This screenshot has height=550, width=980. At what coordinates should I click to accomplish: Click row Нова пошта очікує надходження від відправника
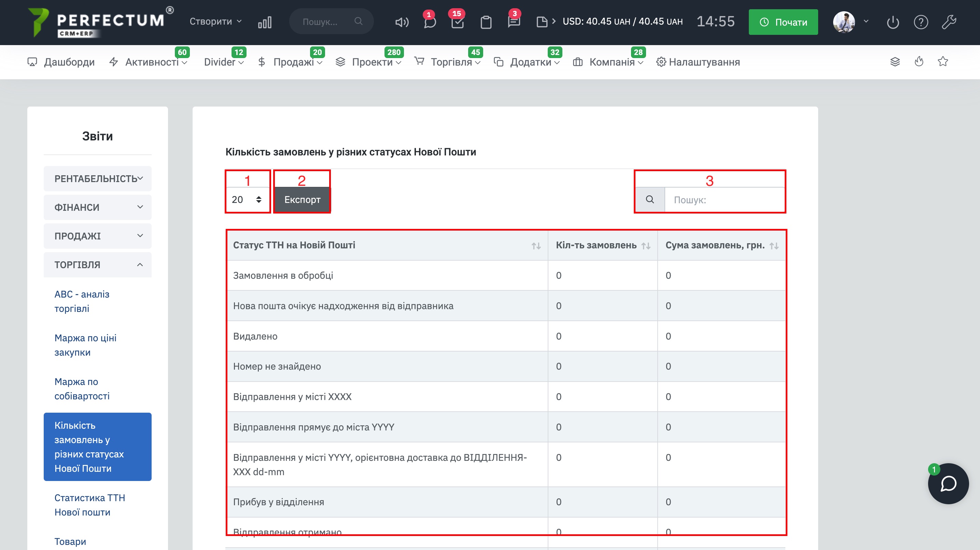(x=506, y=306)
